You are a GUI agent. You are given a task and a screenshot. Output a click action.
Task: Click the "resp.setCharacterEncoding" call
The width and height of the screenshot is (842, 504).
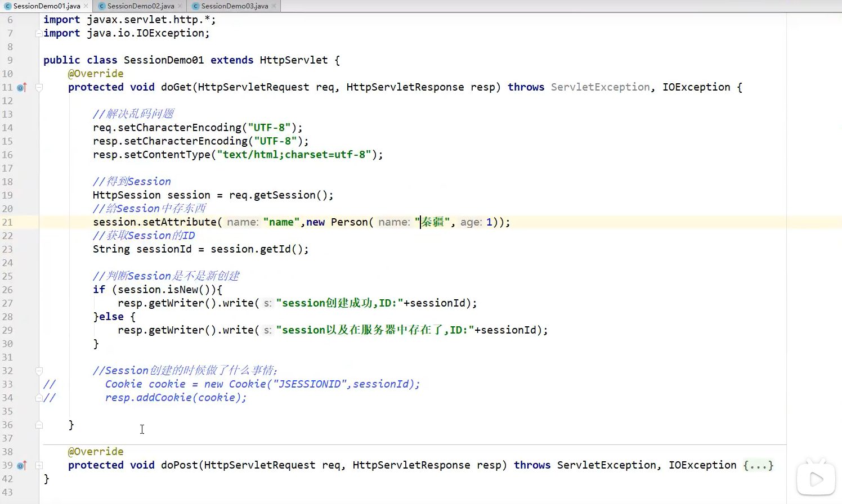(201, 141)
